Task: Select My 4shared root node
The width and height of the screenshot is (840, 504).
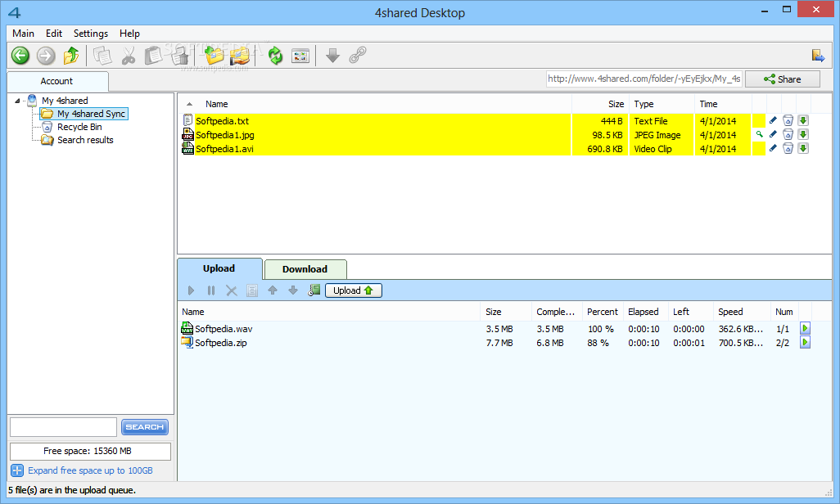Action: (x=65, y=100)
